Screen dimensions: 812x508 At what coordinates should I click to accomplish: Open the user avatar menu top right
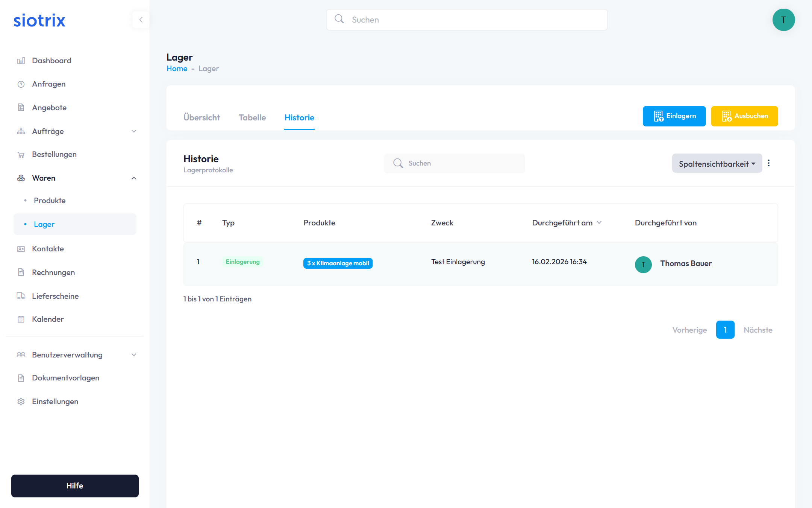coord(783,20)
